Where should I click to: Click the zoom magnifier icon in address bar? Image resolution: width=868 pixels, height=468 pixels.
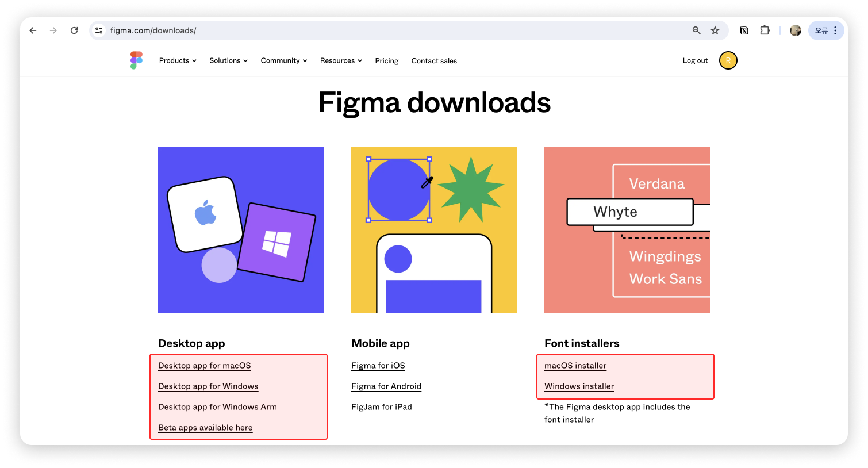(x=696, y=30)
